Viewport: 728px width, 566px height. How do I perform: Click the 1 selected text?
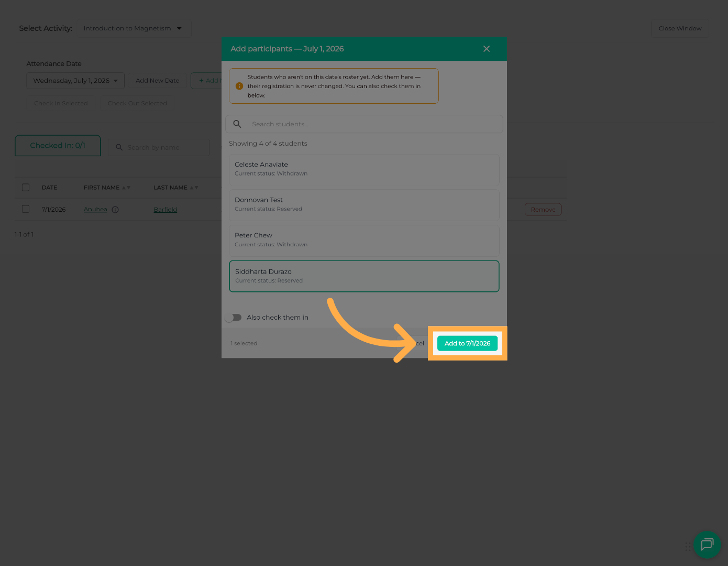click(x=244, y=343)
